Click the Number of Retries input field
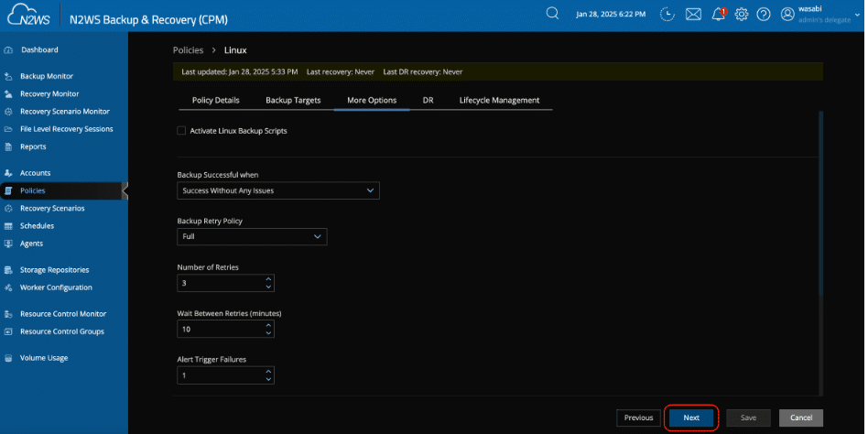Viewport: 868px width, 434px height. pos(226,283)
